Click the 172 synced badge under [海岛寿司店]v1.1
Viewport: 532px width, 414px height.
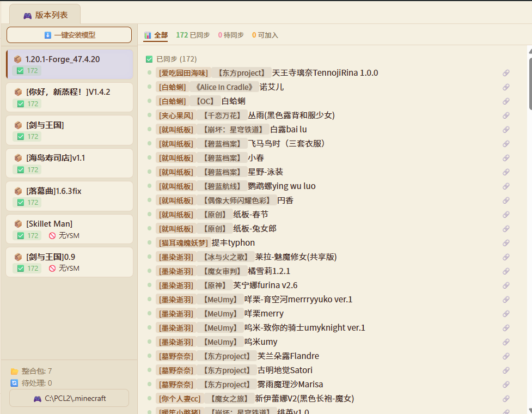[27, 169]
